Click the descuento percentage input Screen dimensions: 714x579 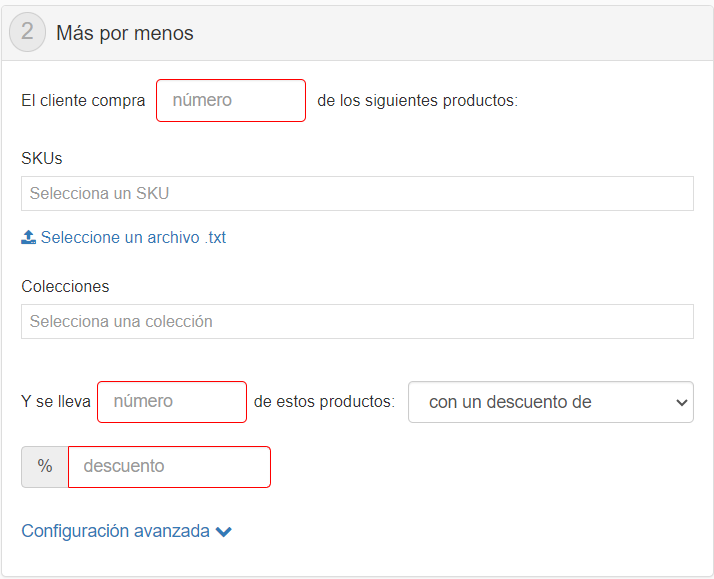tap(170, 467)
